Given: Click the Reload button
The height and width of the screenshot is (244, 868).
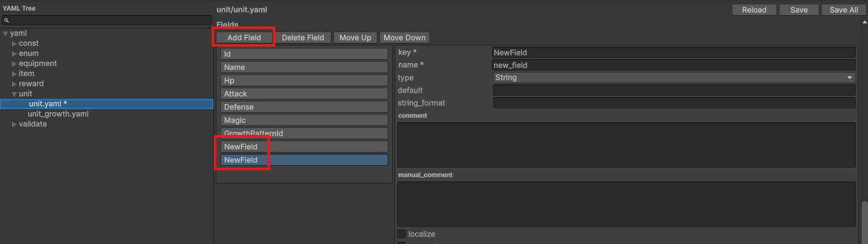Looking at the screenshot, I should [x=754, y=9].
